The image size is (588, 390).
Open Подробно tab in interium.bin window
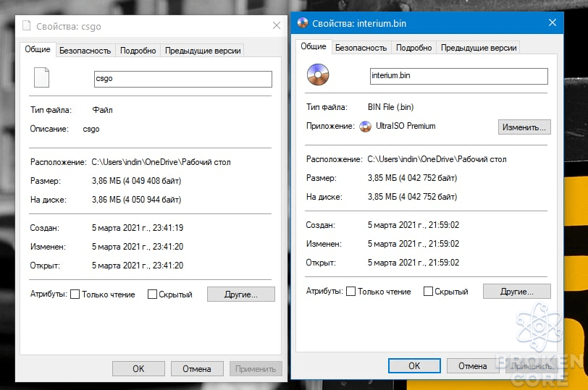(x=414, y=48)
